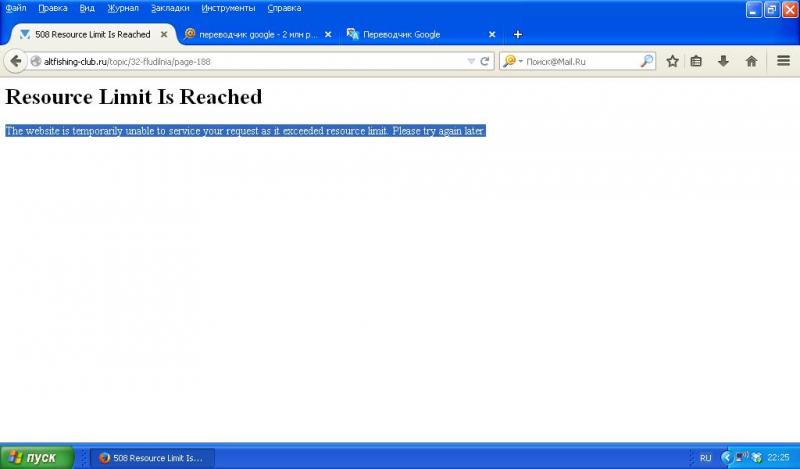Expand the URL history dropdown arrow

(472, 61)
